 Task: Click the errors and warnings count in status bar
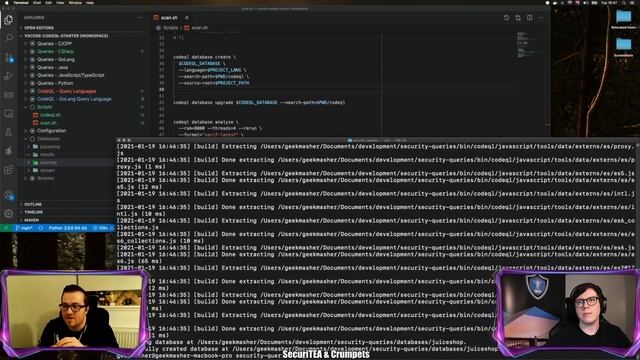pos(102,228)
